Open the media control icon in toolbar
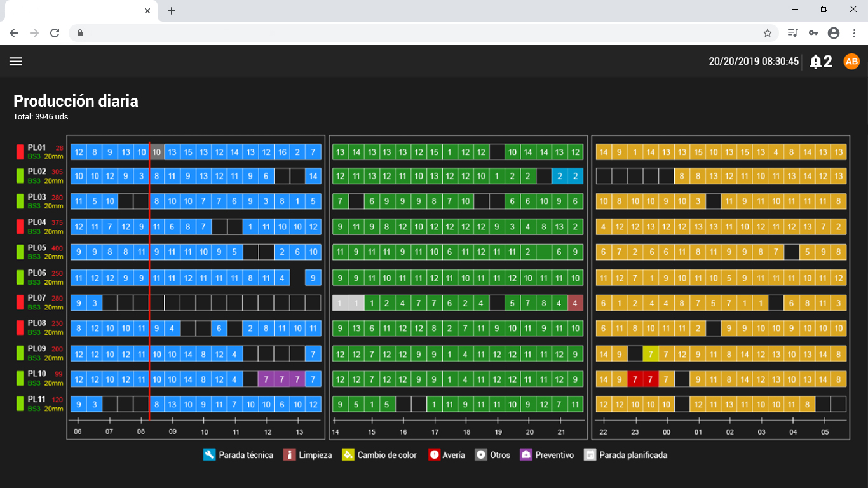868x488 pixels. click(792, 33)
